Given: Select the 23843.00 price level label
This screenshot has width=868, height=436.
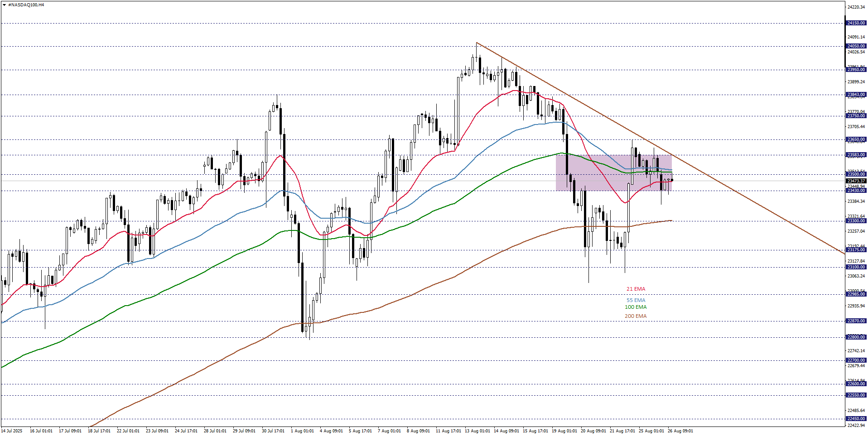Looking at the screenshot, I should point(856,95).
